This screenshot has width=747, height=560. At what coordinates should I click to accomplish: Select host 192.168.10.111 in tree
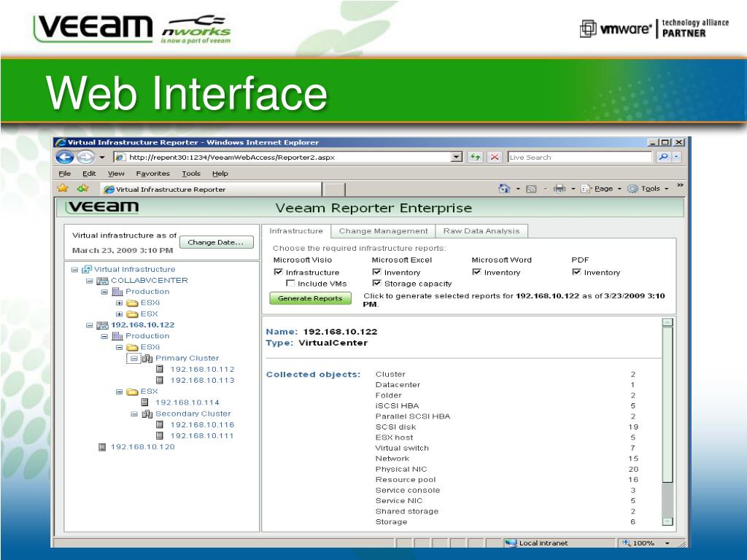click(203, 436)
